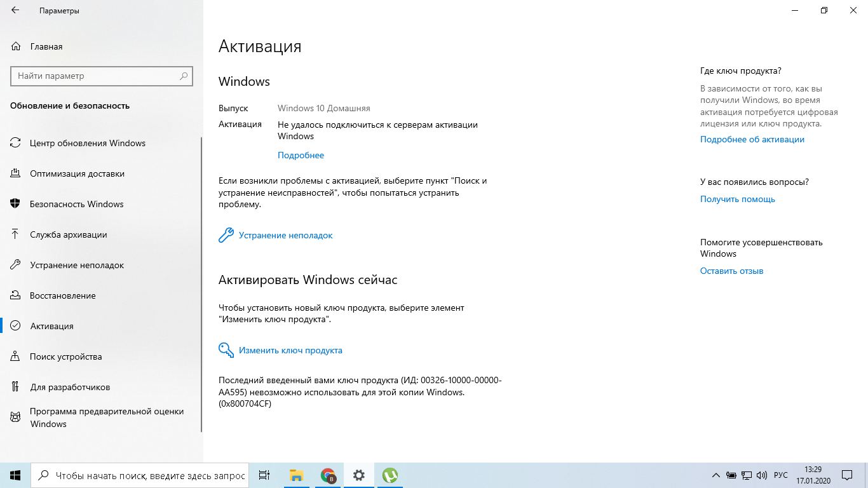The image size is (868, 488).
Task: Click the volume speaker tray icon
Action: click(x=762, y=475)
